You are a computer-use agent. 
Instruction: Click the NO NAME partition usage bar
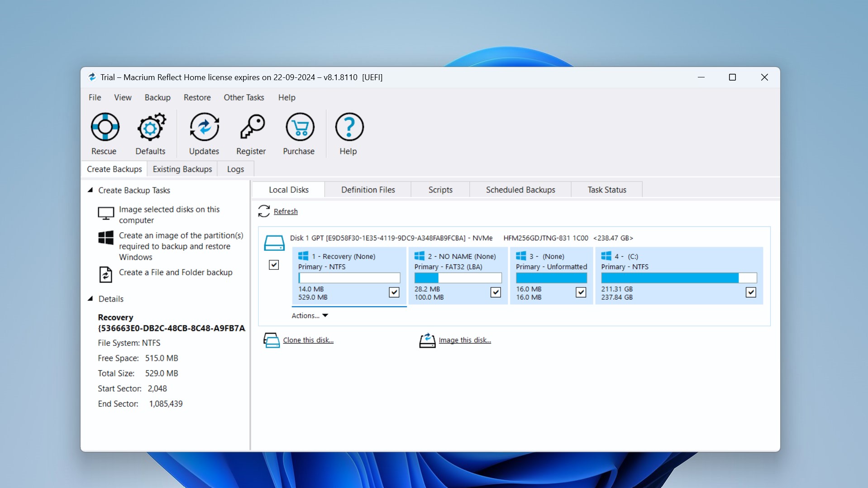pos(458,277)
